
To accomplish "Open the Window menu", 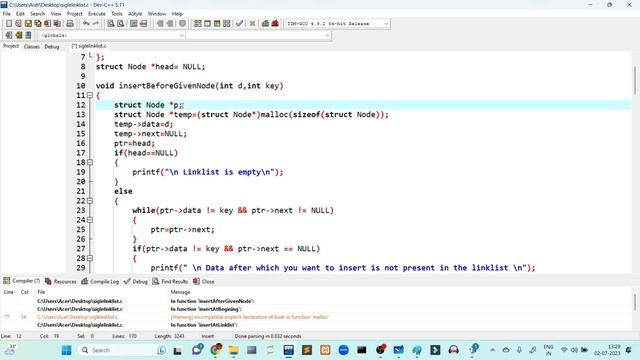I will point(157,13).
